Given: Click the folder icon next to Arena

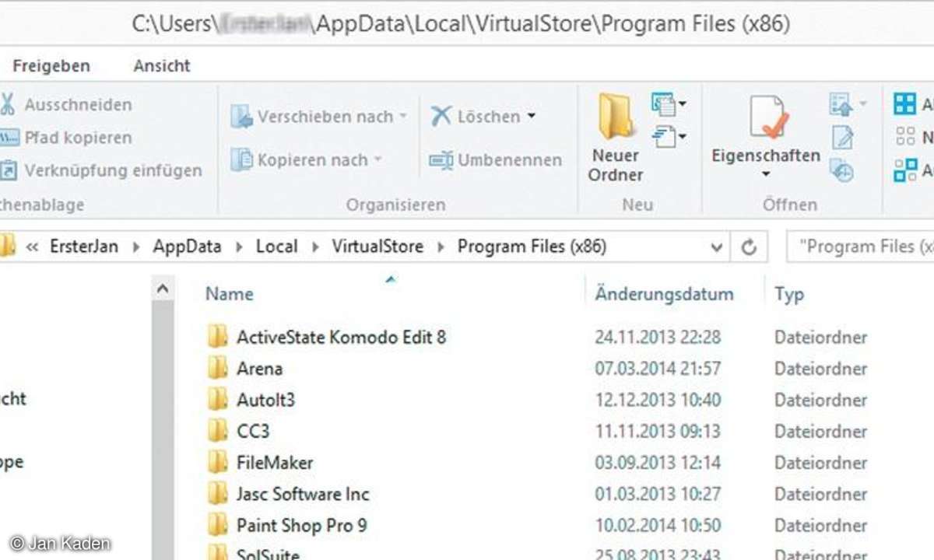Looking at the screenshot, I should point(217,368).
